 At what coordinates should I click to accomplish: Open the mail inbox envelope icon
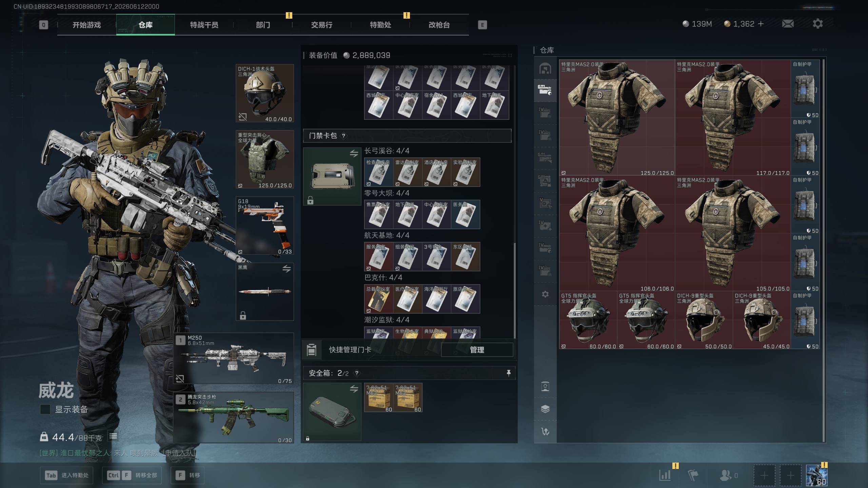coord(788,24)
